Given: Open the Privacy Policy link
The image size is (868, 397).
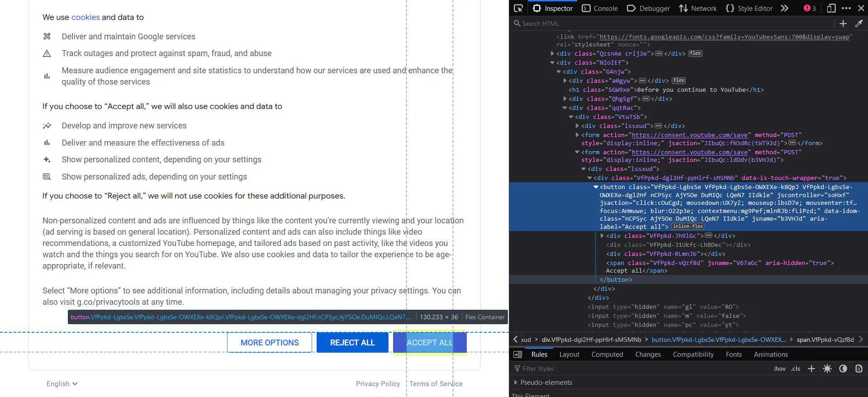Looking at the screenshot, I should point(378,383).
